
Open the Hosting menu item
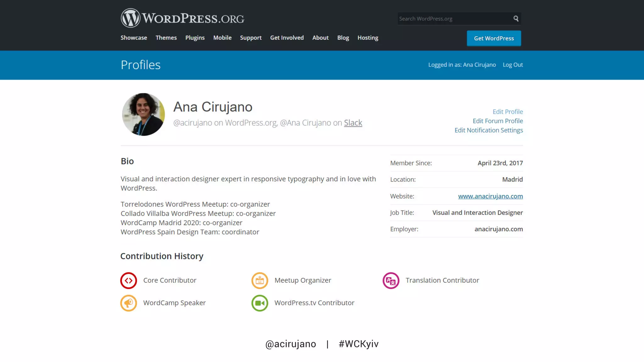(x=368, y=38)
